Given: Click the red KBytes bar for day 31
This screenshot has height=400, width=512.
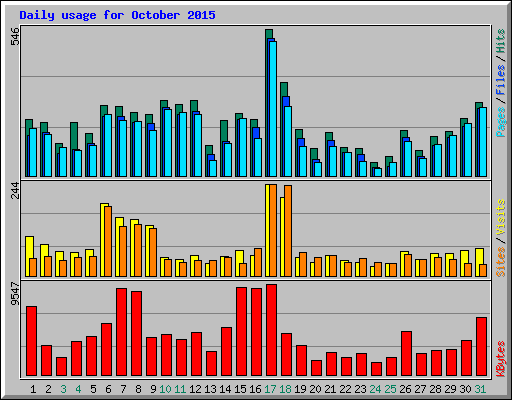Looking at the screenshot, I should click(481, 347).
